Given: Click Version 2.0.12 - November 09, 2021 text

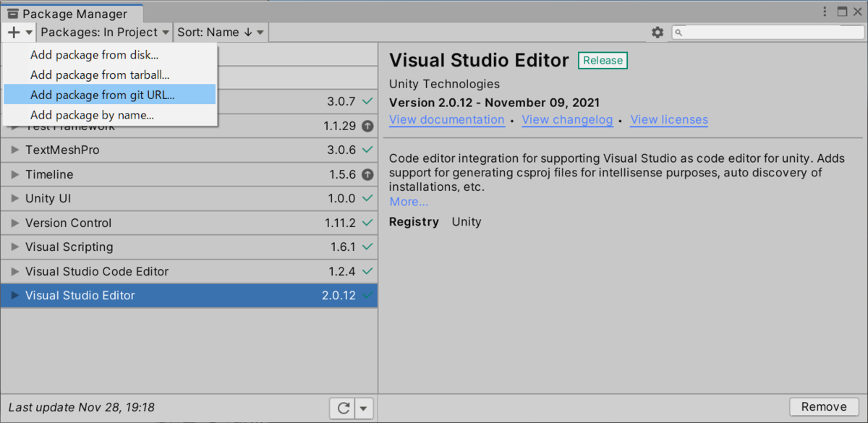Looking at the screenshot, I should click(494, 103).
